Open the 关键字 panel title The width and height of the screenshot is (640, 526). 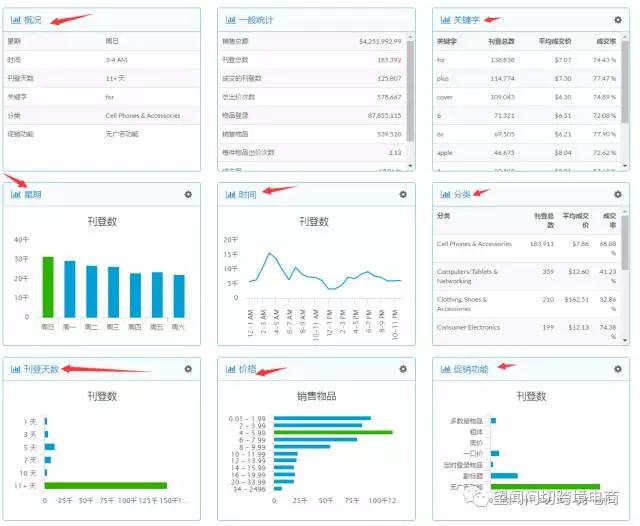[467, 20]
